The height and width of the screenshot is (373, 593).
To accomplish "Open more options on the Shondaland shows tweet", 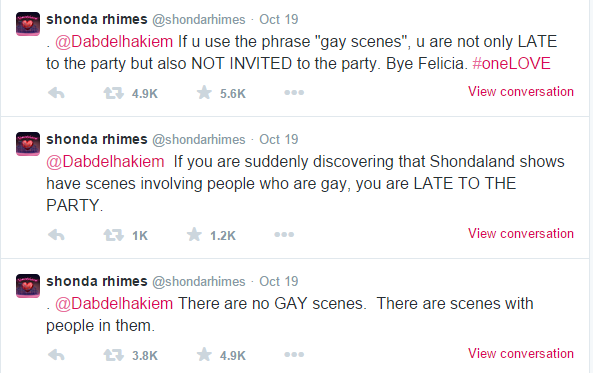I will click(x=284, y=235).
